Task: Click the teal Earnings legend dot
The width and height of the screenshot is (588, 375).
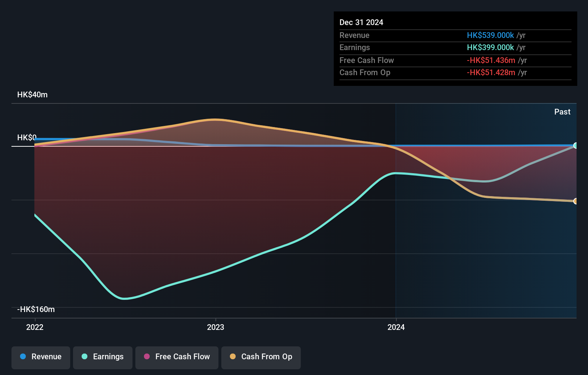Action: point(85,356)
